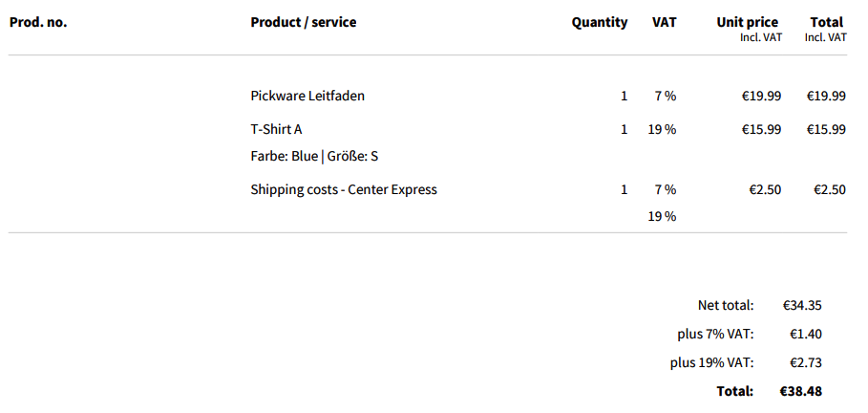Screen dimensions: 868x413
Task: Click the Product / service column header
Action: click(x=303, y=22)
